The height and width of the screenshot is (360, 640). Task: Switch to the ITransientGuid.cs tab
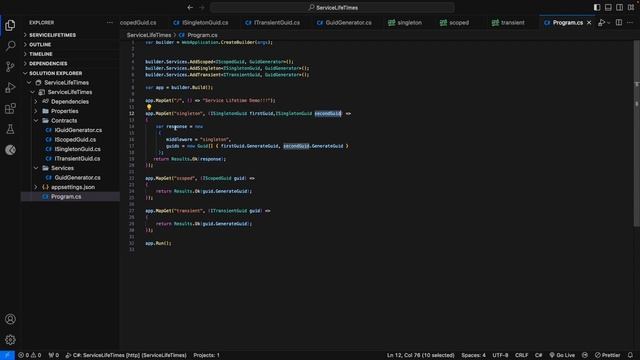[x=272, y=23]
